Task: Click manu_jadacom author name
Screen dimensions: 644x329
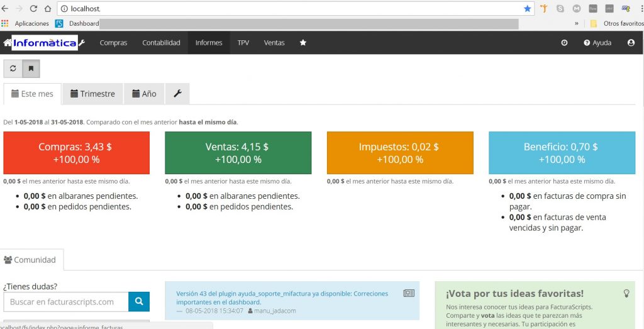Action: (275, 311)
